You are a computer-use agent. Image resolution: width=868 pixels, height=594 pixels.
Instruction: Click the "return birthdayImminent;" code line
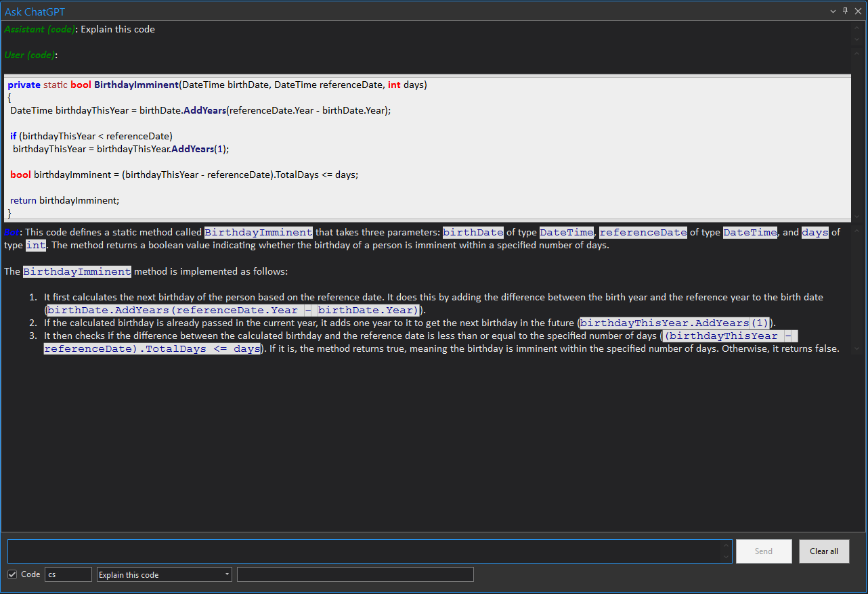64,200
